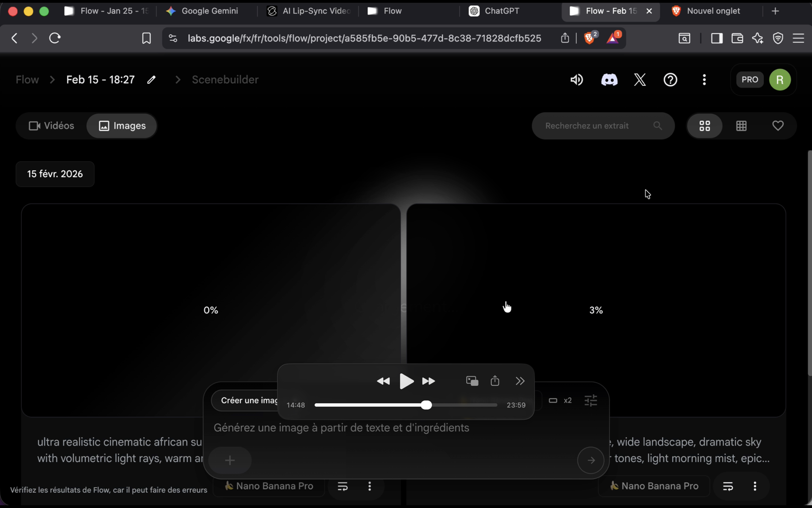Screen dimensions: 812x508
Task: Click the Scenebuilder breadcrumb link
Action: click(x=225, y=80)
